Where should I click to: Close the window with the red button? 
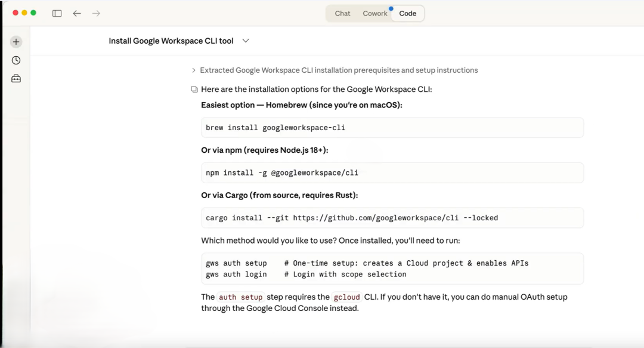point(16,13)
